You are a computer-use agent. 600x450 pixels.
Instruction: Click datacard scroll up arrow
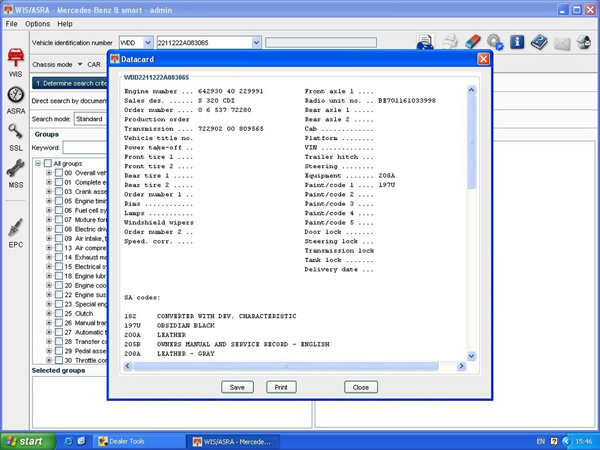click(471, 90)
